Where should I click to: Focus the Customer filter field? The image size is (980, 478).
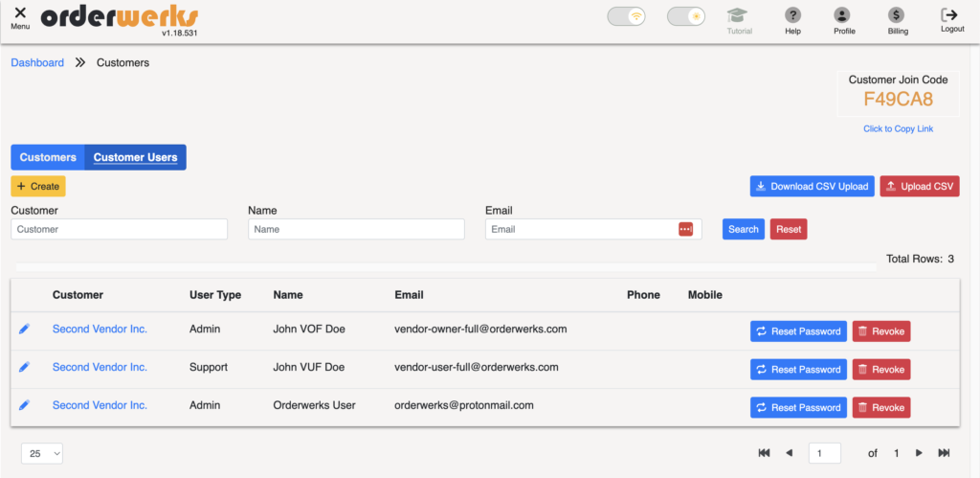point(120,229)
